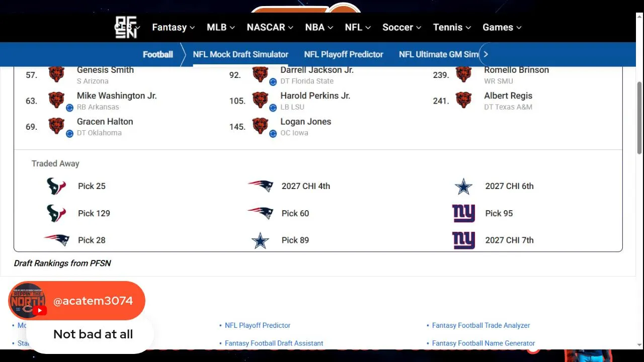Image resolution: width=644 pixels, height=362 pixels.
Task: Open NFL Playoff Predictor footer link
Action: (258, 325)
